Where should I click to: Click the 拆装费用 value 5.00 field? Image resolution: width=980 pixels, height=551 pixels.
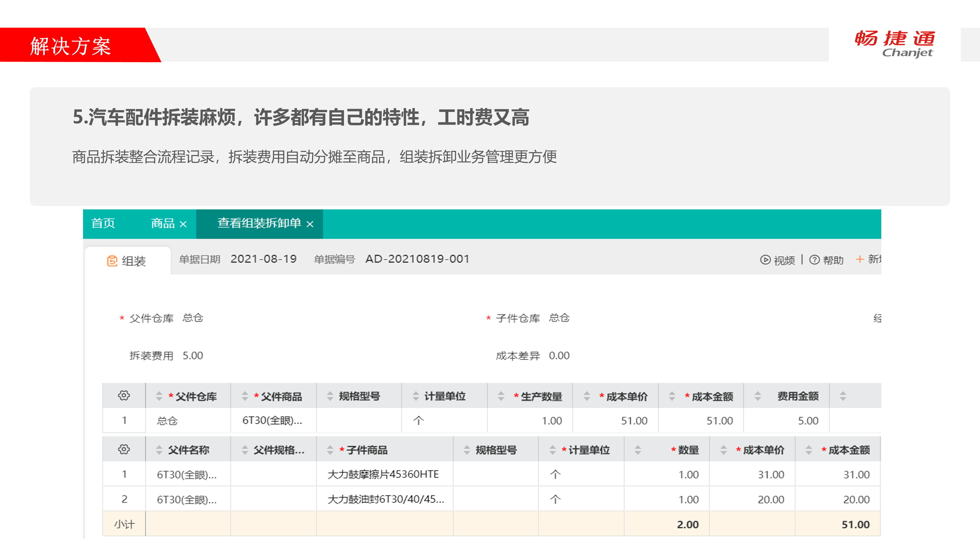point(193,356)
